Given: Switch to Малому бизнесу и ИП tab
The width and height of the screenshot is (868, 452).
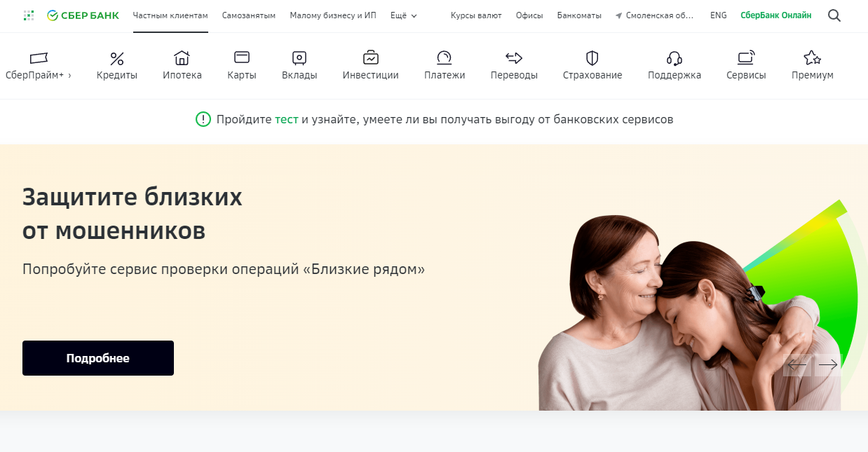Looking at the screenshot, I should (333, 15).
